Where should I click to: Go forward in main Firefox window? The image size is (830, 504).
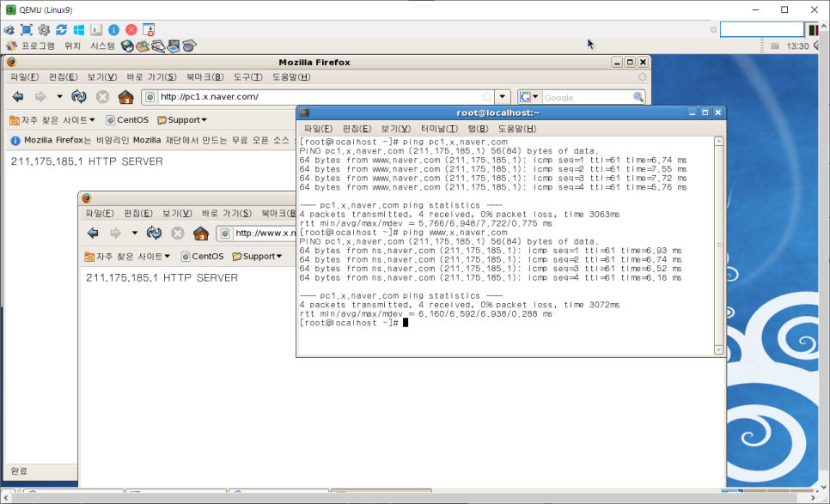click(x=40, y=97)
